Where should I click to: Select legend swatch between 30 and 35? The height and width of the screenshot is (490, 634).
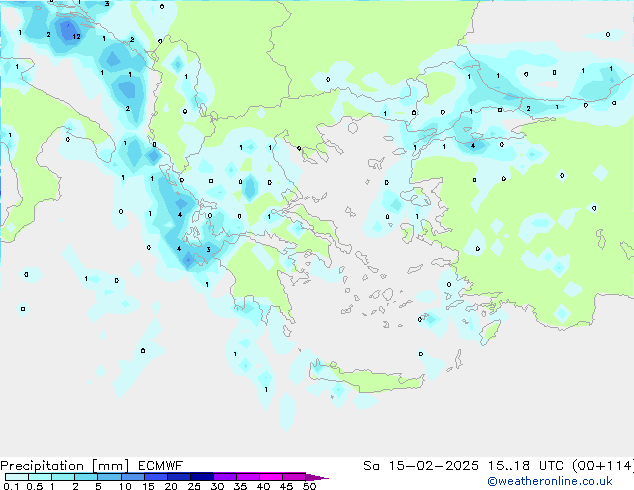click(224, 477)
